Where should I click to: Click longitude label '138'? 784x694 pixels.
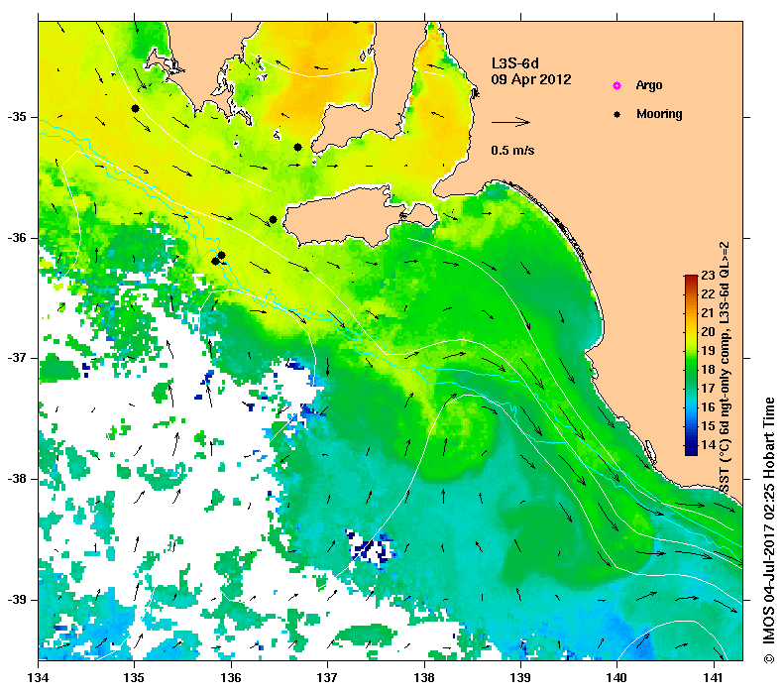coord(424,678)
